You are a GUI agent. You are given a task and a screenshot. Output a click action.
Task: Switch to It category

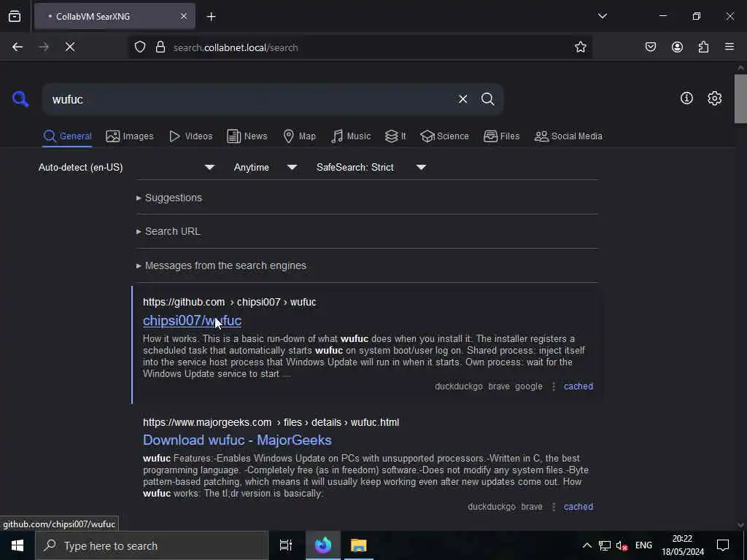tap(395, 136)
